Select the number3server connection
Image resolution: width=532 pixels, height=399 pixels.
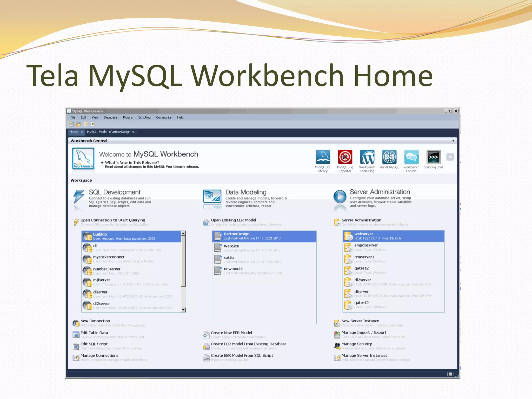tap(131, 271)
